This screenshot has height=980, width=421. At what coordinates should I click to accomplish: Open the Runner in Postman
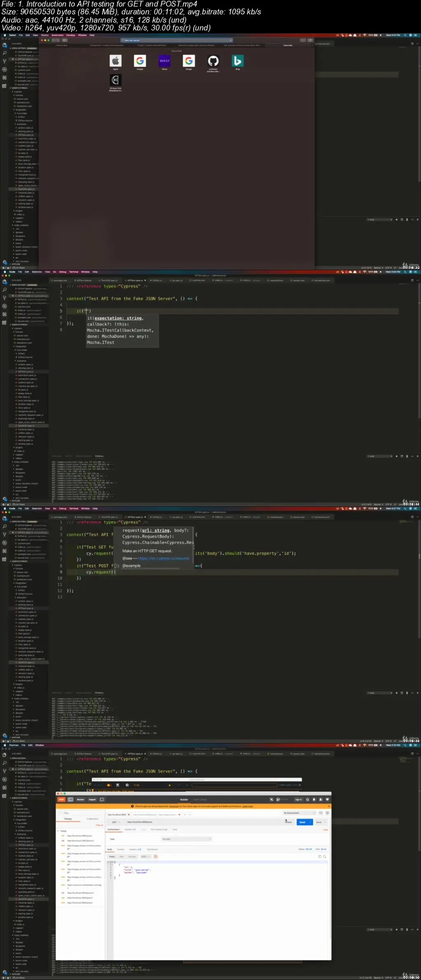(81, 799)
